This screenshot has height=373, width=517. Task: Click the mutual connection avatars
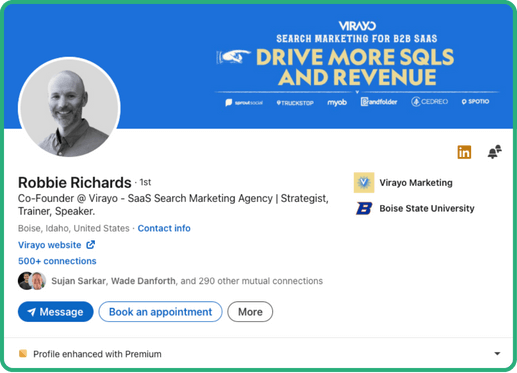click(32, 281)
